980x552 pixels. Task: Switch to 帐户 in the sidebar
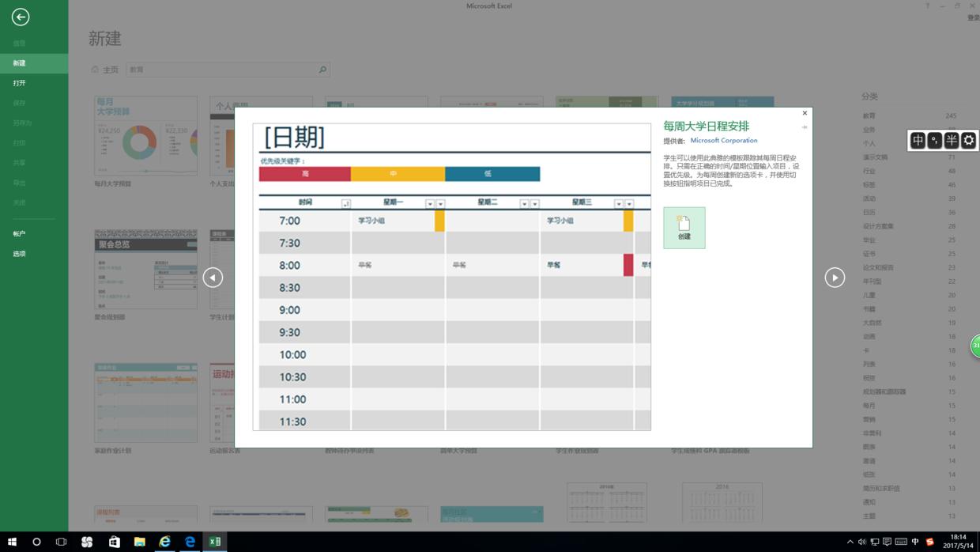(18, 232)
